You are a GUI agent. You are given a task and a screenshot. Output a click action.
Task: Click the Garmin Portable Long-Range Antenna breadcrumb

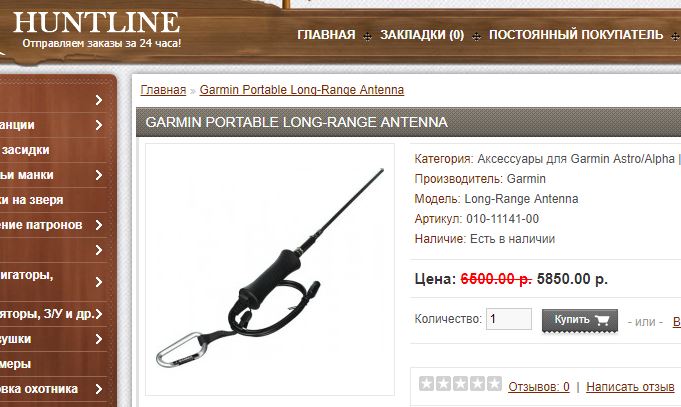coord(302,90)
